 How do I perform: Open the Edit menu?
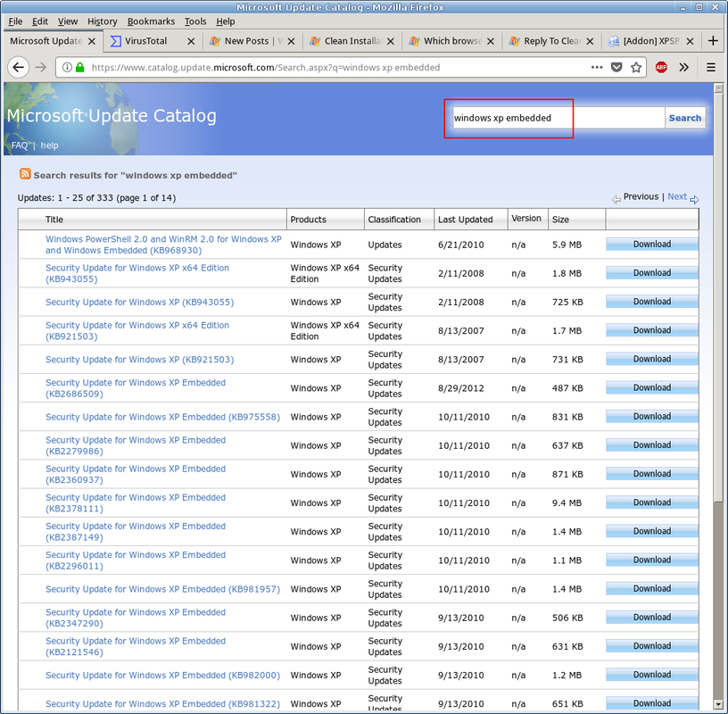(40, 21)
